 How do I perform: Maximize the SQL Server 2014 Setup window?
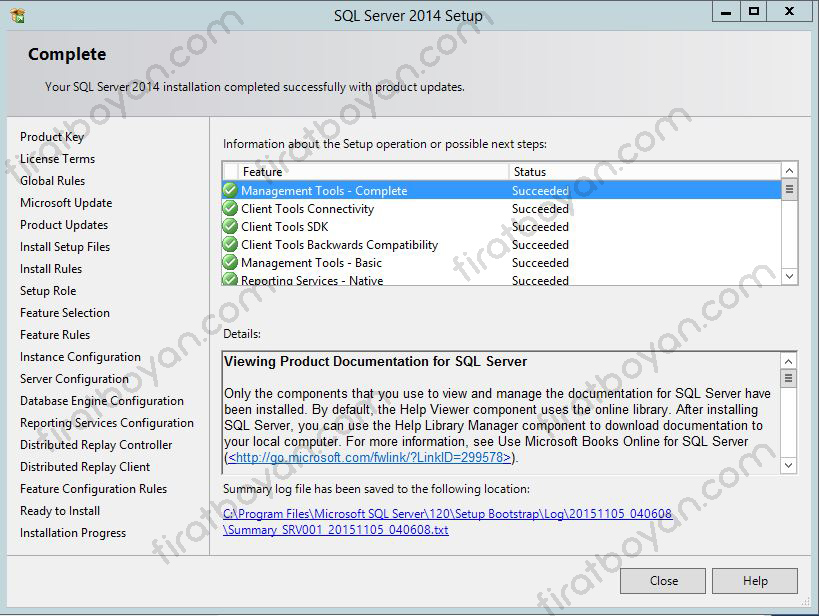[x=754, y=11]
